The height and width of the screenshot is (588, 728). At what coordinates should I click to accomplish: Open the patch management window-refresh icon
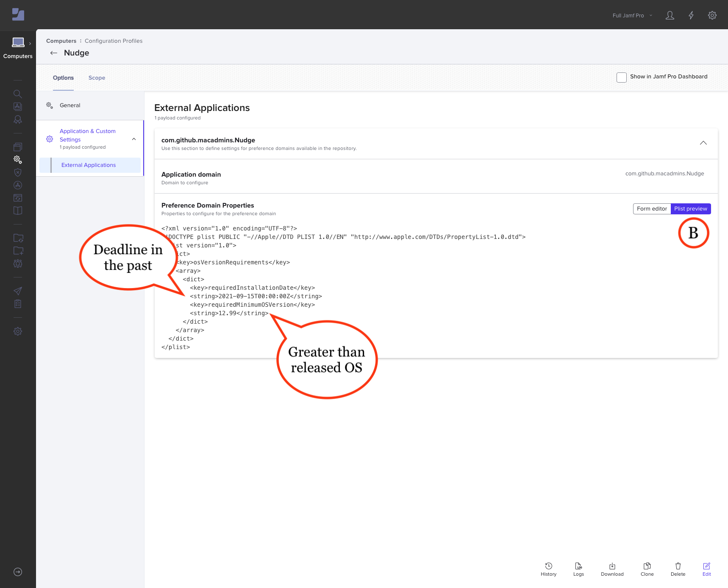[x=18, y=198]
